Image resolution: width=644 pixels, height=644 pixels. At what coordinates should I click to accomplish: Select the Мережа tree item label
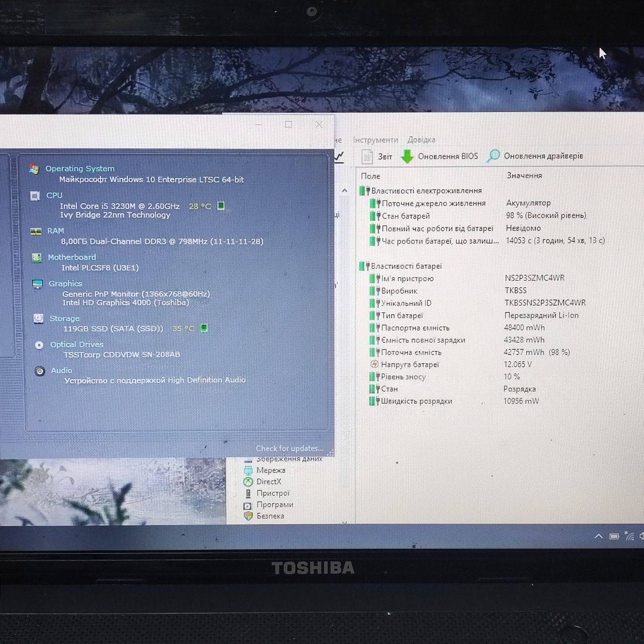click(x=271, y=470)
